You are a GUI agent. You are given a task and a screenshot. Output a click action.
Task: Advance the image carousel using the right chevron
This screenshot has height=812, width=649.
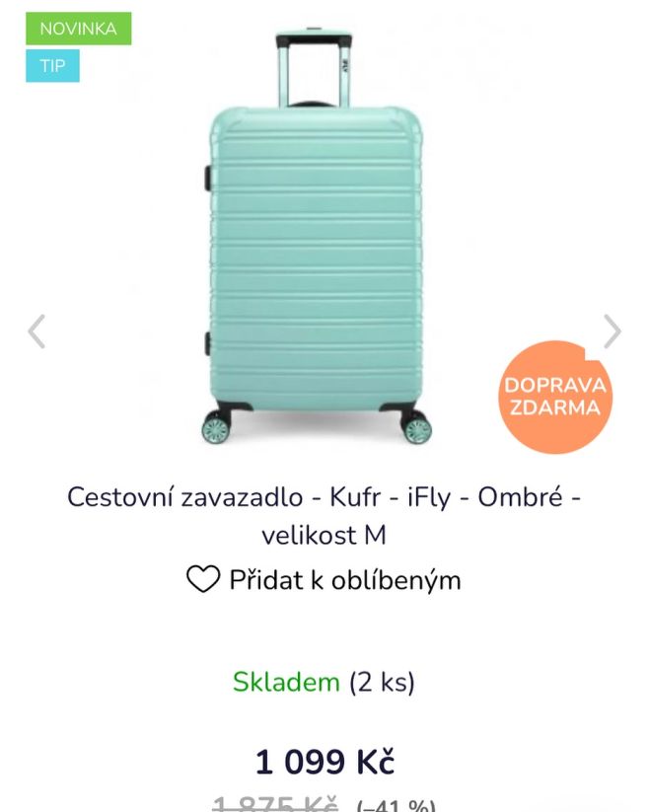(x=613, y=332)
